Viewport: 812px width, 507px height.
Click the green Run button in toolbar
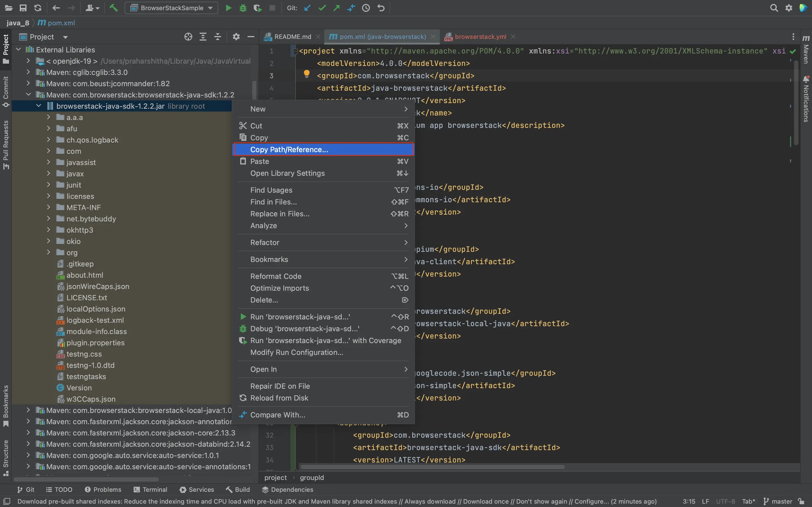click(228, 8)
